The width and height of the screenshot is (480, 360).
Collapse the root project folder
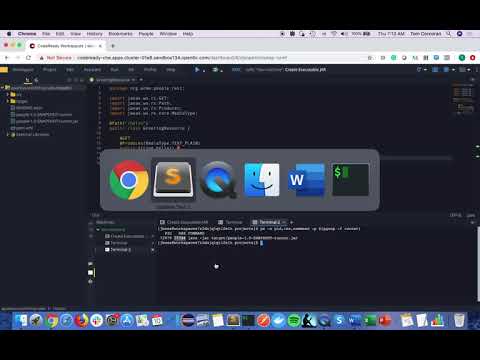click(3, 88)
